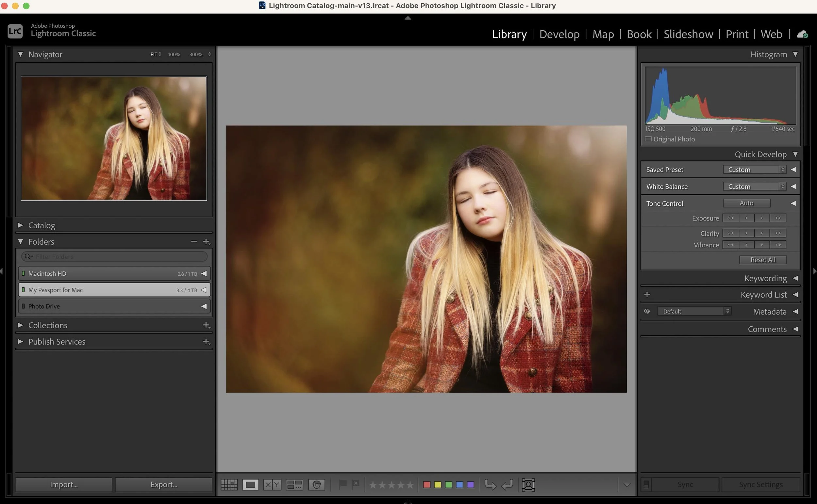This screenshot has width=817, height=504.
Task: Open Survey view icon
Action: [294, 485]
